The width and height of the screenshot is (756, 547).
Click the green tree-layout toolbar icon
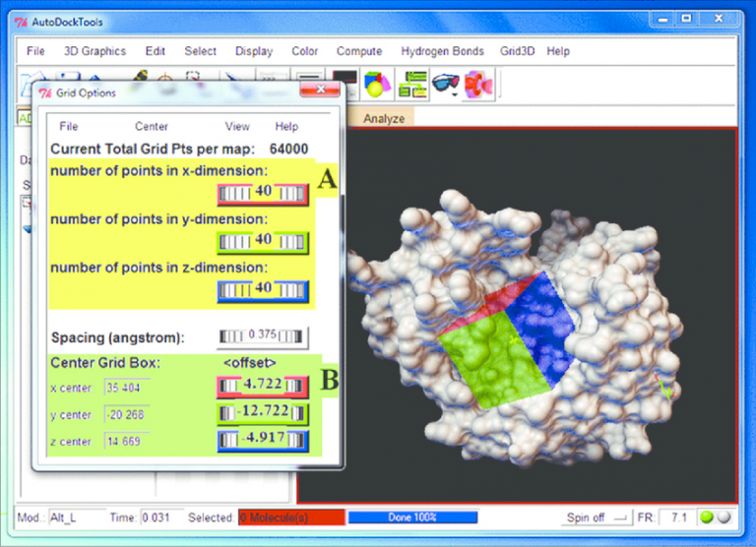tap(411, 86)
